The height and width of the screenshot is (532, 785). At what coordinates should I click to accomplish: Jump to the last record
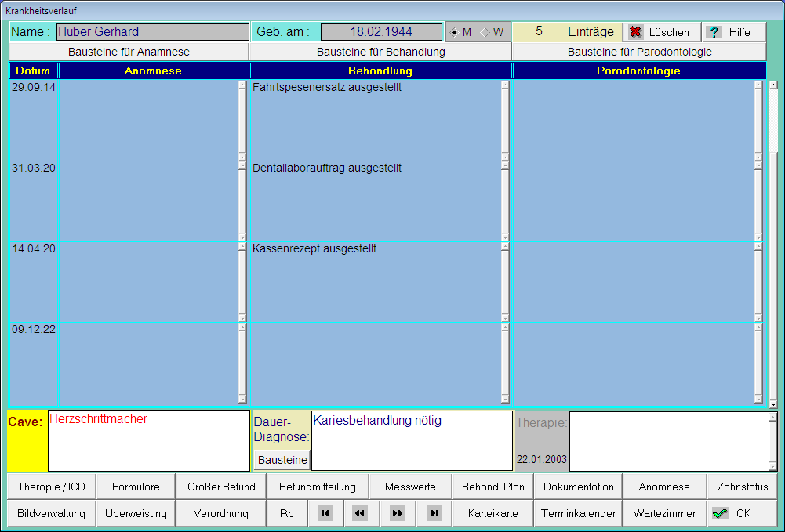434,513
